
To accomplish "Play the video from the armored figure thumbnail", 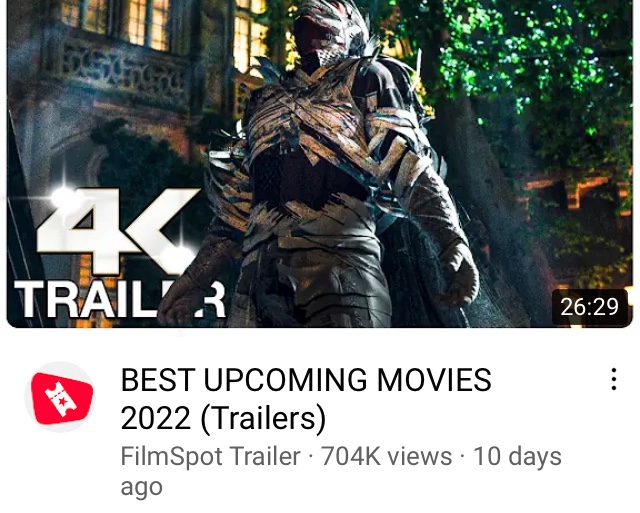I will coord(320,164).
